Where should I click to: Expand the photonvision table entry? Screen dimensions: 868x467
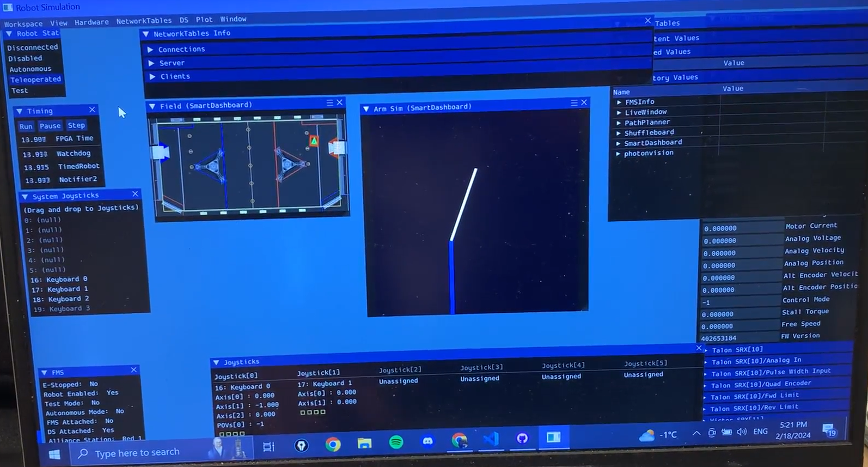coord(618,154)
